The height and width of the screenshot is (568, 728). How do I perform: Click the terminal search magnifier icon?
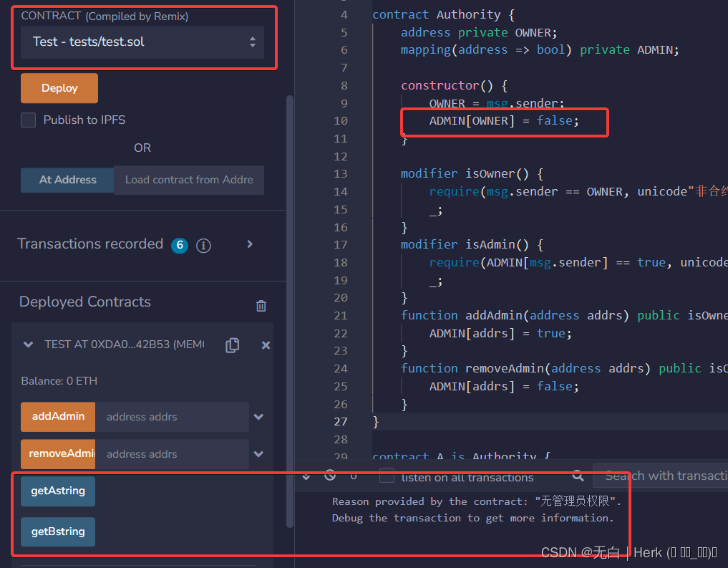tap(578, 475)
